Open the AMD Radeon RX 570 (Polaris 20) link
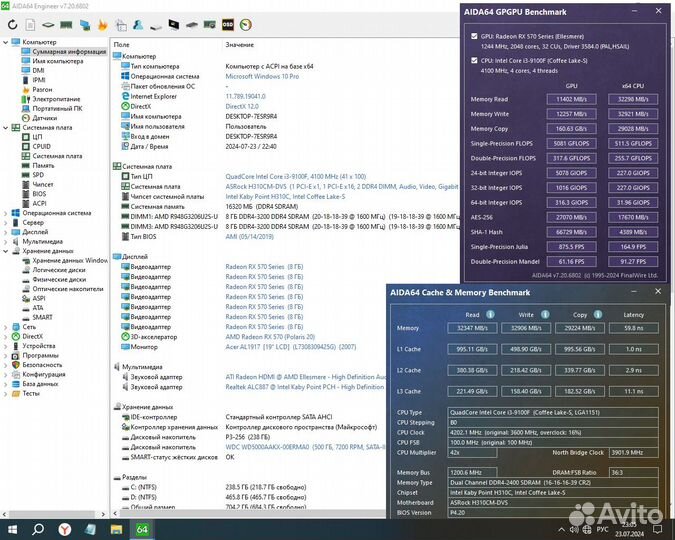The height and width of the screenshot is (540, 675). (x=270, y=337)
